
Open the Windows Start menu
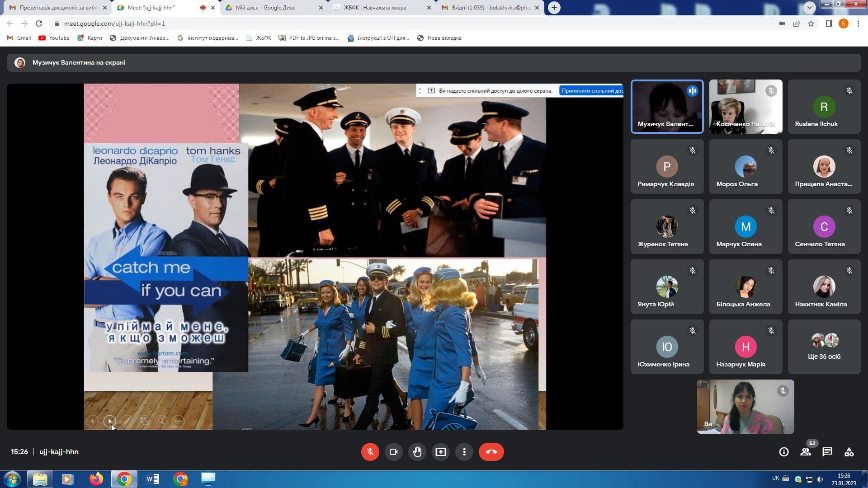[12, 479]
